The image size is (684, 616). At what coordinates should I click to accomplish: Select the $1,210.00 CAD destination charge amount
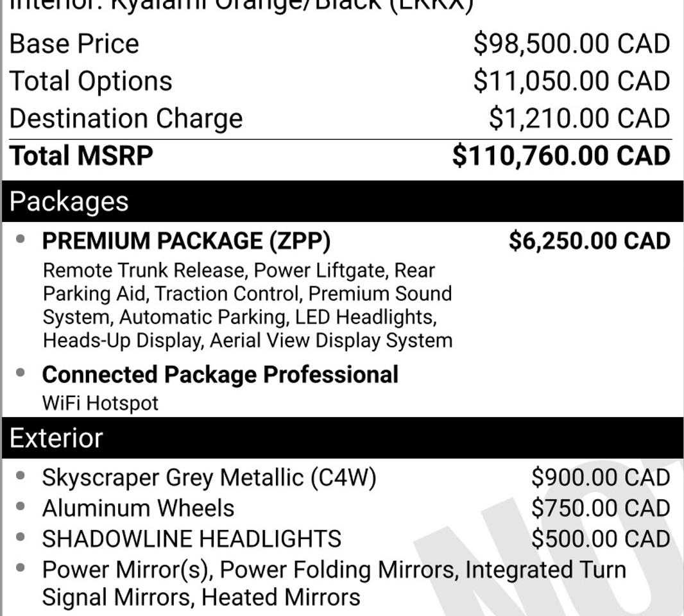pos(580,118)
